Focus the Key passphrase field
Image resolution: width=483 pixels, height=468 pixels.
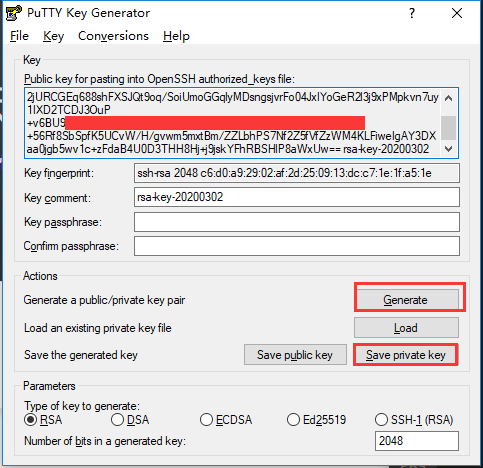297,222
